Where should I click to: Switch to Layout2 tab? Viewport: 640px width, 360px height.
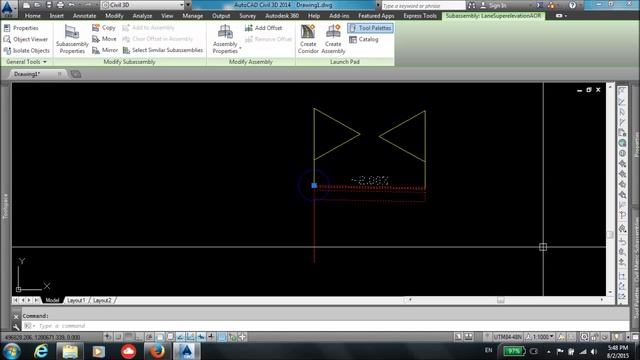[102, 300]
